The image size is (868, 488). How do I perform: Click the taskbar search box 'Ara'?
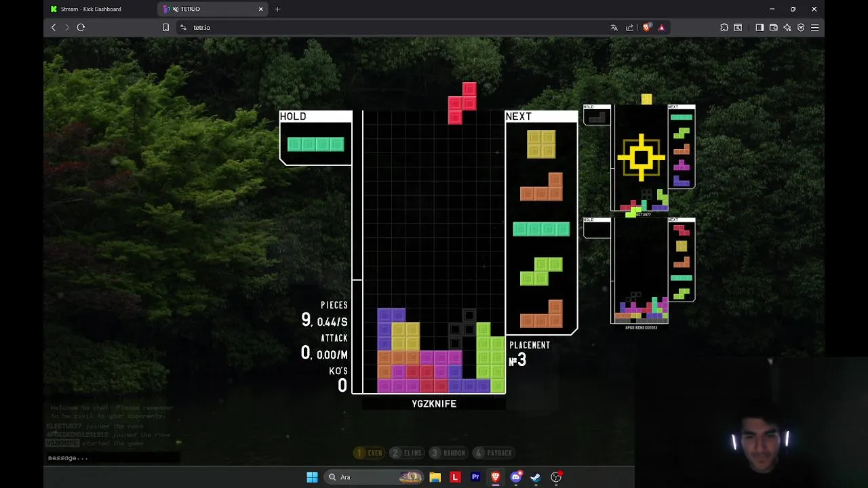pos(375,477)
